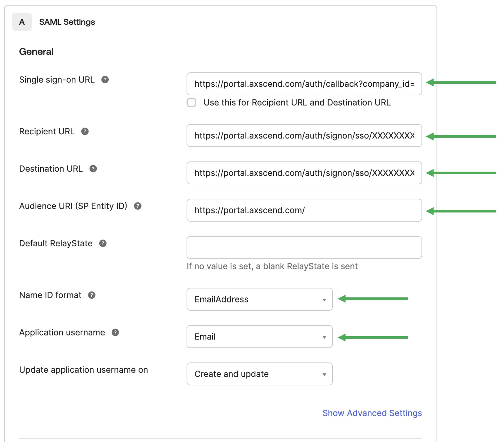Image resolution: width=504 pixels, height=442 pixels.
Task: Focus the Recipient URL text field
Action: 304,135
